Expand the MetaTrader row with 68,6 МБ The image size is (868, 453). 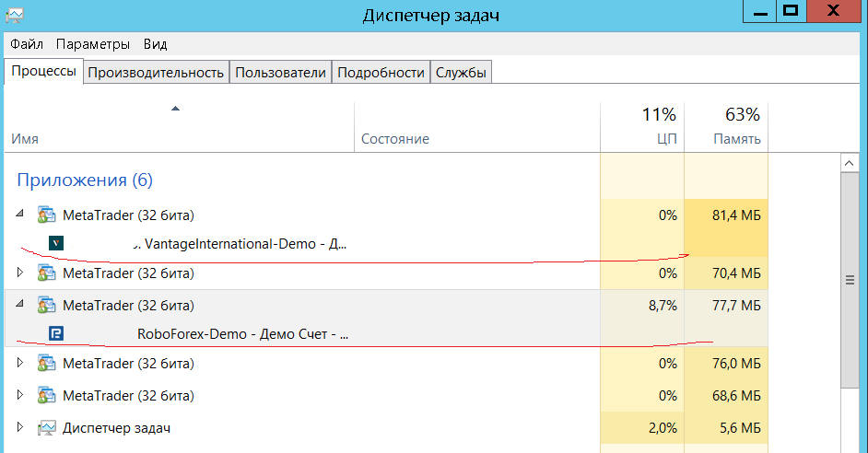(20, 394)
